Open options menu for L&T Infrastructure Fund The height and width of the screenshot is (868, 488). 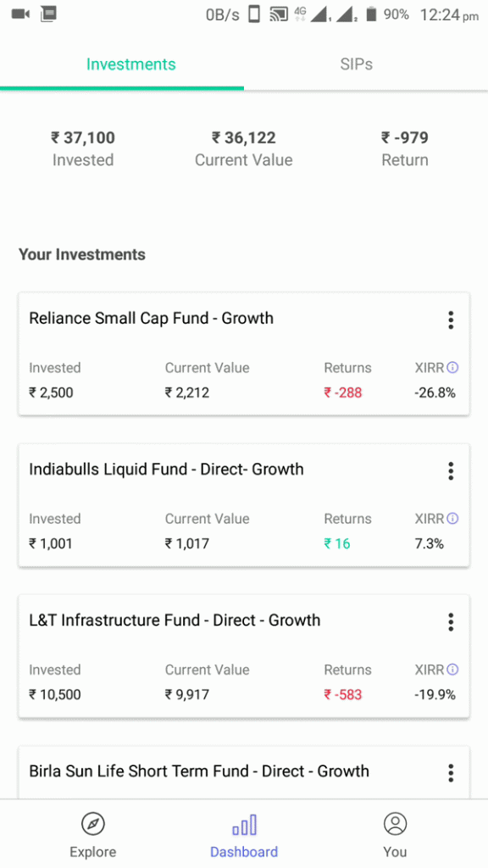451,622
